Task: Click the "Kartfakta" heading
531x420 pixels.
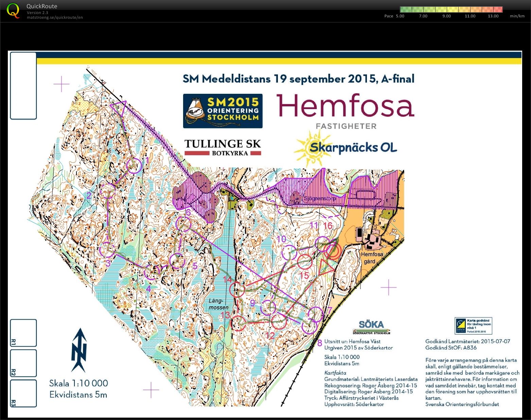Action: pyautogui.click(x=335, y=373)
